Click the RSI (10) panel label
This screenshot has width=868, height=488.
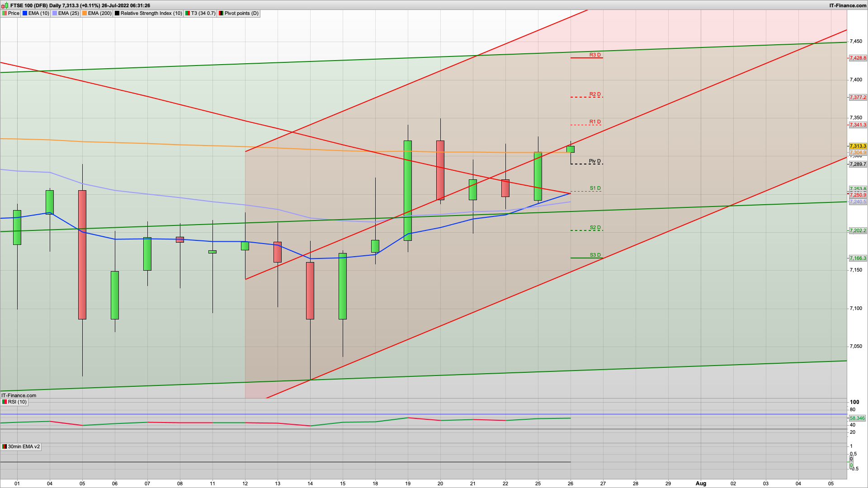(x=14, y=402)
